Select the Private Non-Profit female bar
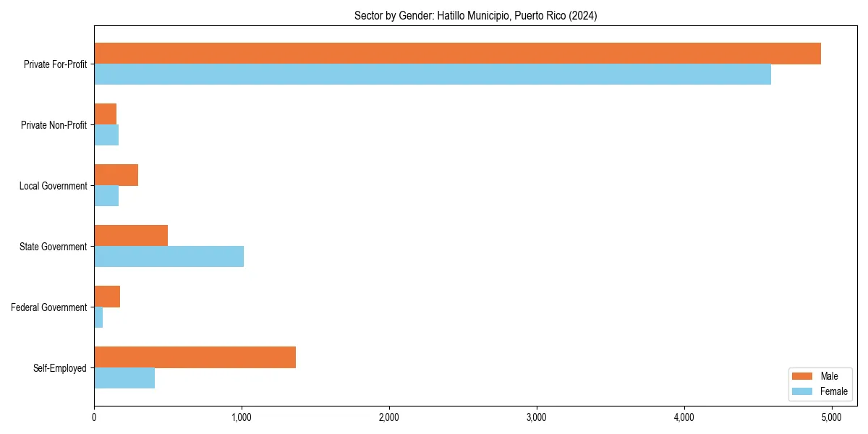 click(105, 134)
